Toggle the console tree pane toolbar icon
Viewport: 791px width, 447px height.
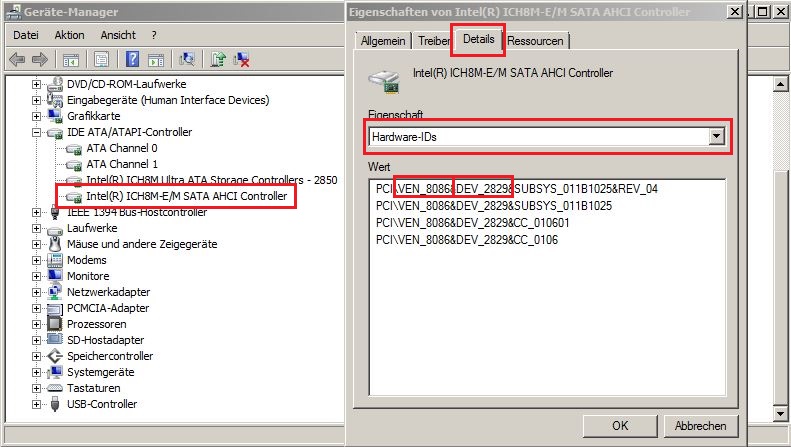(x=71, y=60)
